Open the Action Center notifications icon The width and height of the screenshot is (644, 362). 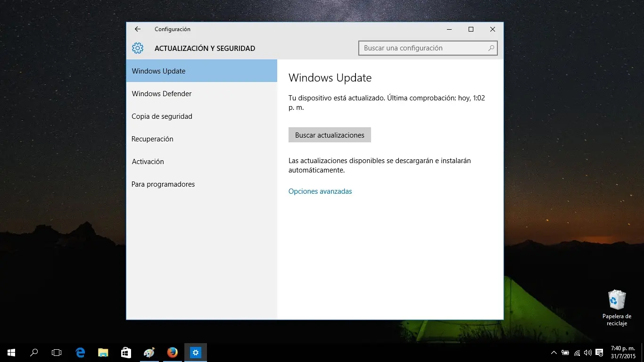click(600, 353)
